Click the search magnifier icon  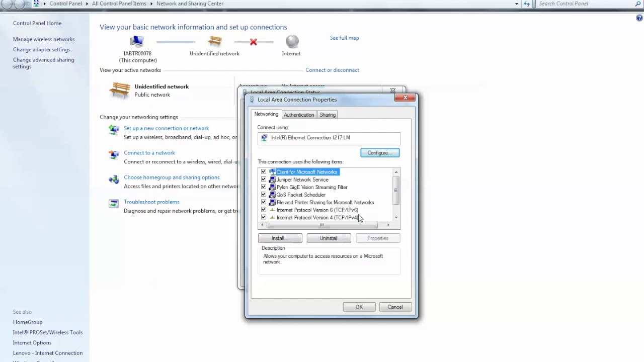pos(638,4)
